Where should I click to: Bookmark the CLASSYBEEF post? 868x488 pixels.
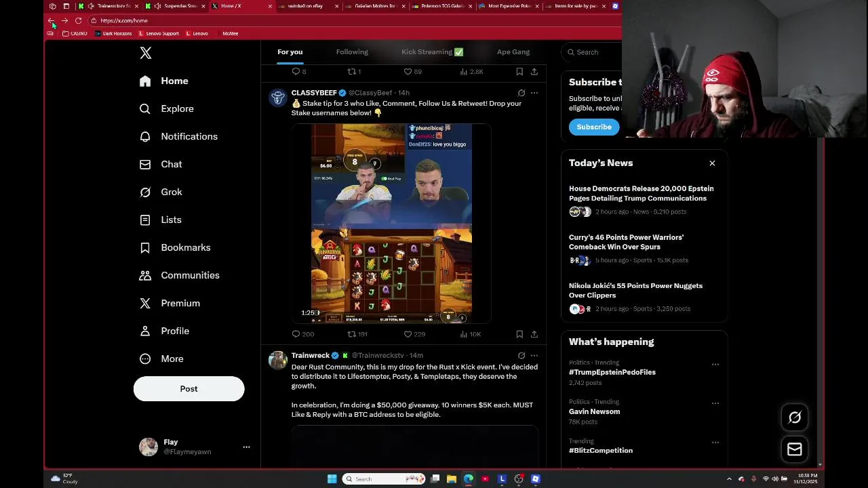(519, 334)
